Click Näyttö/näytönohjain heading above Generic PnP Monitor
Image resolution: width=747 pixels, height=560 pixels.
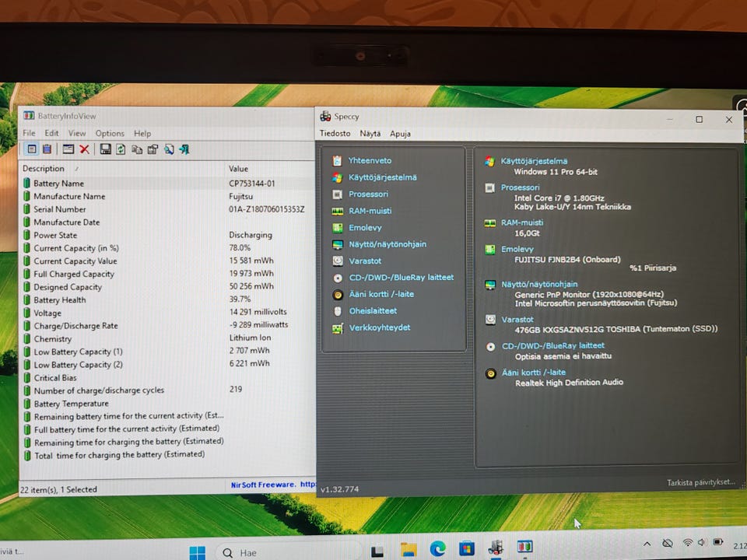pos(539,285)
